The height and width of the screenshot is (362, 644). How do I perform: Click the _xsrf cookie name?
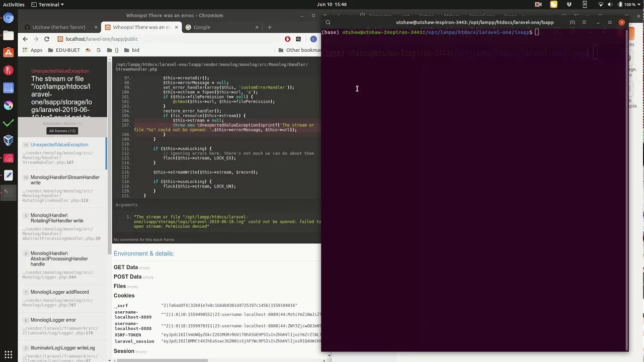[x=121, y=305]
